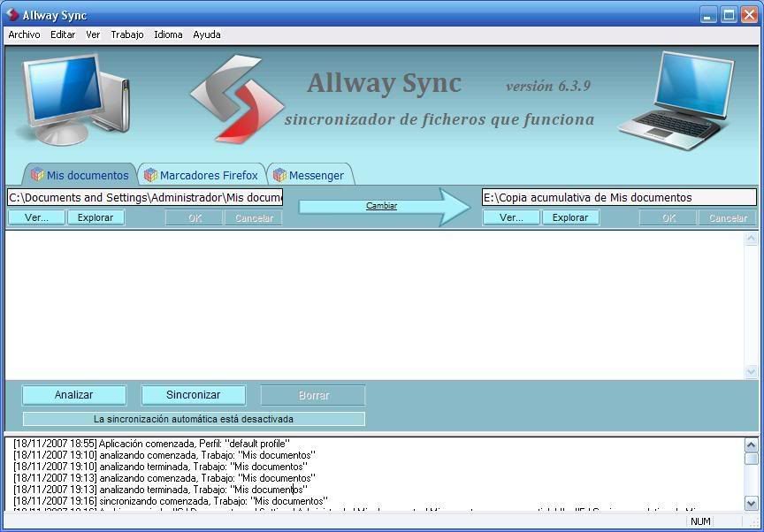Click the log panel scrollbar thumb
This screenshot has height=532, width=764.
752,459
